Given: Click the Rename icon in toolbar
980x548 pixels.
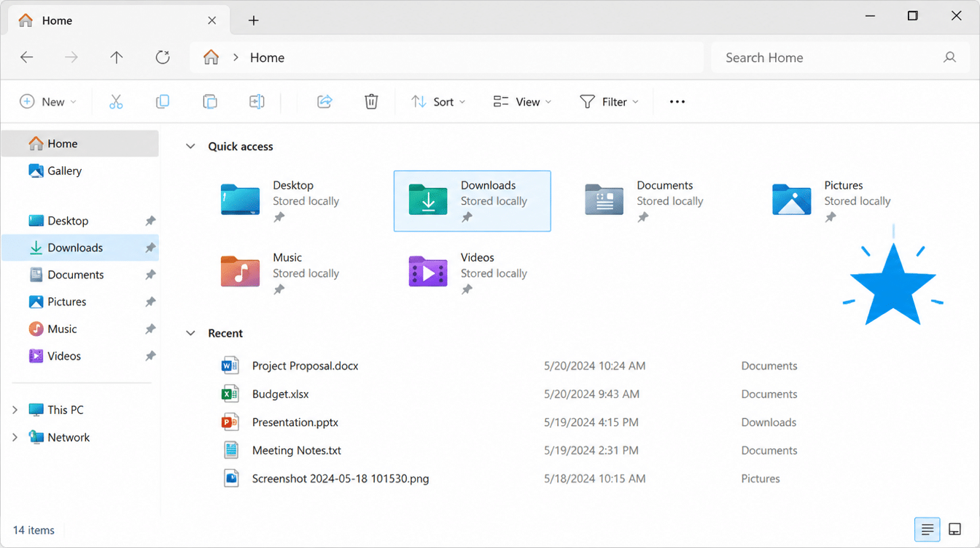Looking at the screenshot, I should [x=257, y=102].
